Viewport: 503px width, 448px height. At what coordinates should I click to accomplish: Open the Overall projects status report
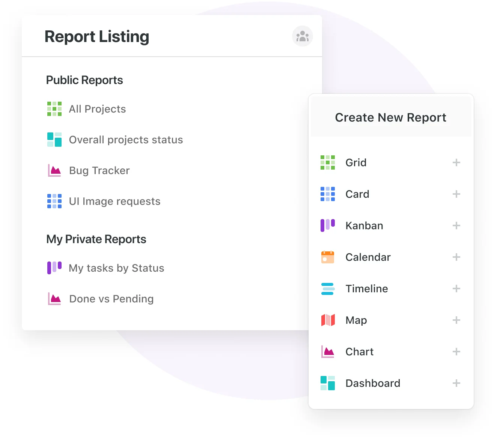point(126,140)
